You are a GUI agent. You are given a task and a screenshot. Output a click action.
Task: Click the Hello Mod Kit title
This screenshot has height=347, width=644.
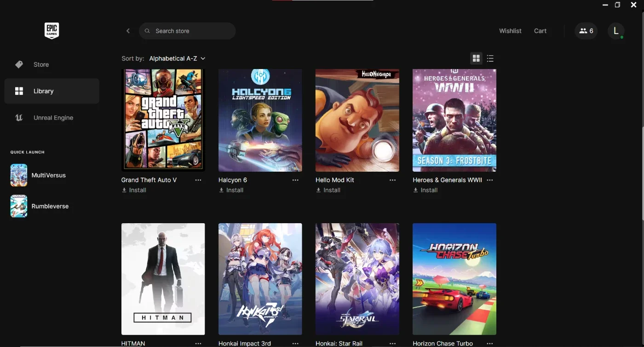pos(335,180)
